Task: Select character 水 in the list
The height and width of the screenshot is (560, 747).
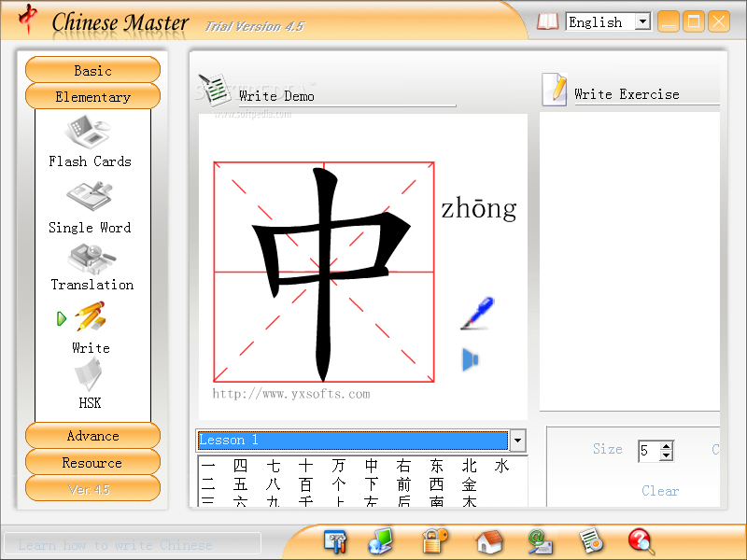Action: [501, 466]
